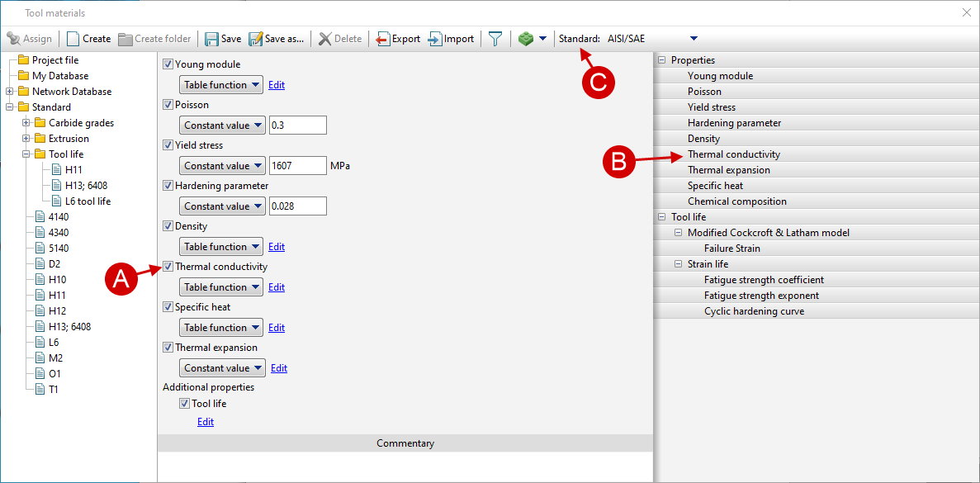Edit the Young module table function
This screenshot has height=483, width=980.
pos(277,84)
